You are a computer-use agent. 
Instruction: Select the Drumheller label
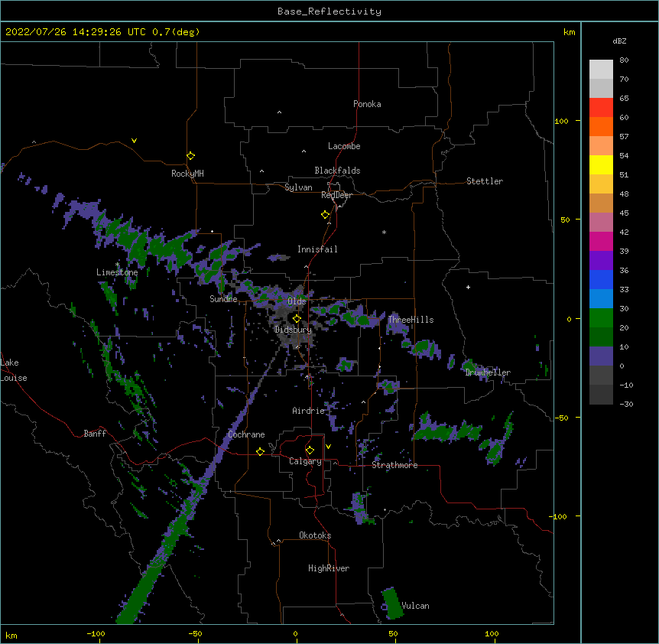488,372
